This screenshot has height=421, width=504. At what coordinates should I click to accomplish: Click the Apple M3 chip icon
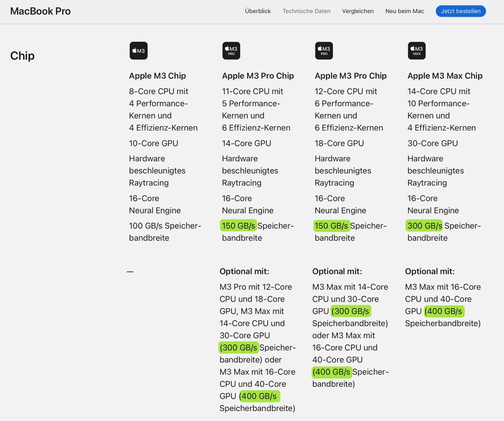[x=138, y=51]
